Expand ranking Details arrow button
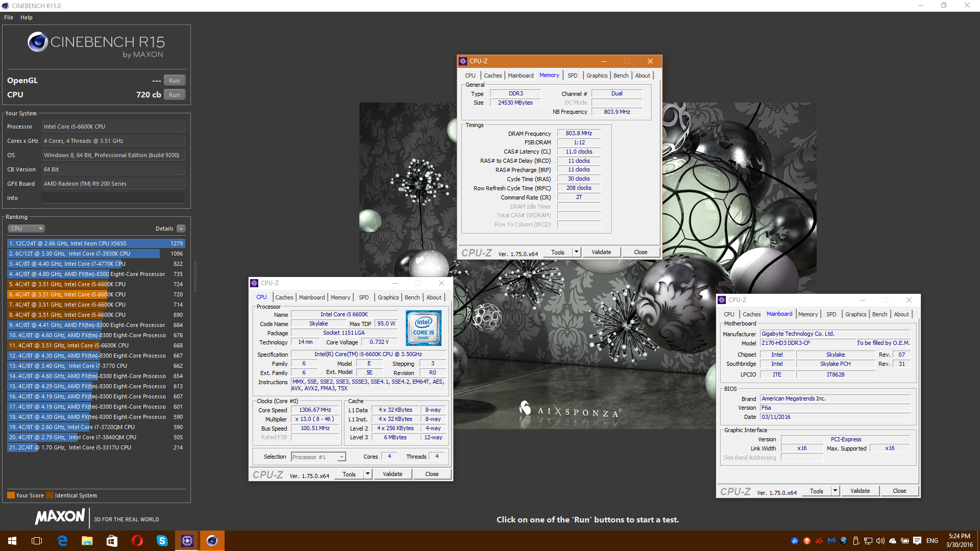980x551 pixels. 181,229
